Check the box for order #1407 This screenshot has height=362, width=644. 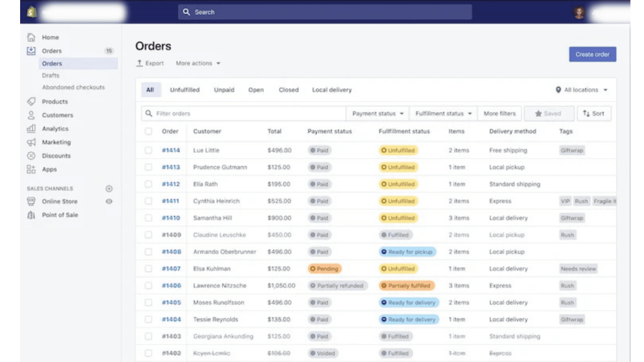pyautogui.click(x=148, y=268)
